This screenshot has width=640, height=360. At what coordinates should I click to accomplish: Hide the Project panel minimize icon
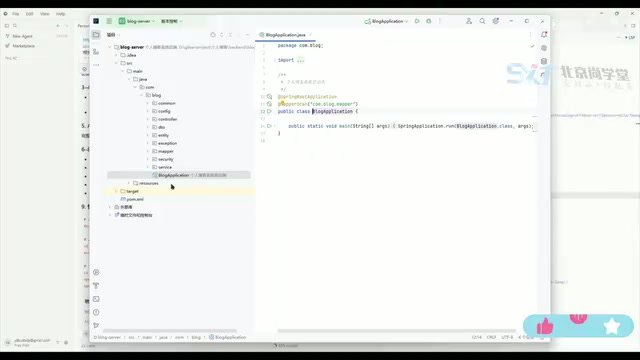tap(248, 35)
